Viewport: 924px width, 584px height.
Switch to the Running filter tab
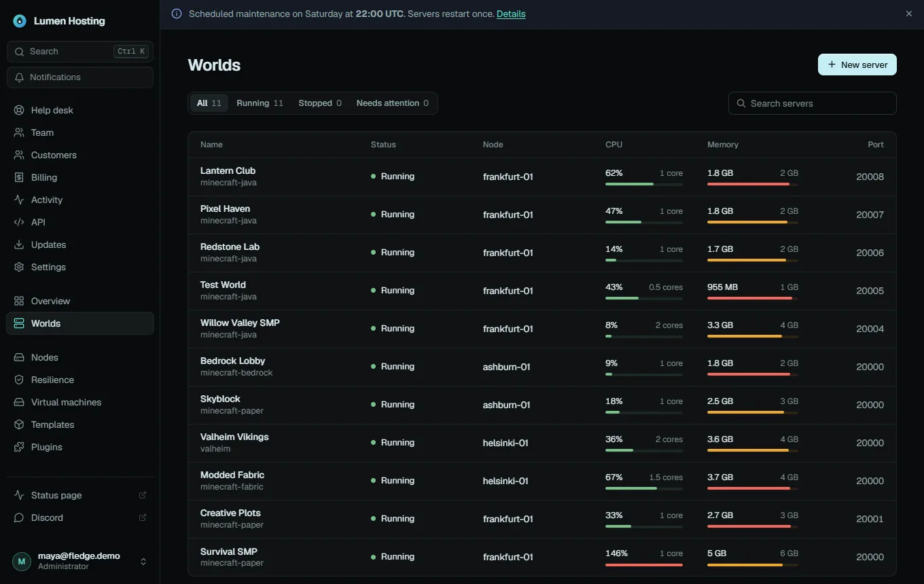260,103
